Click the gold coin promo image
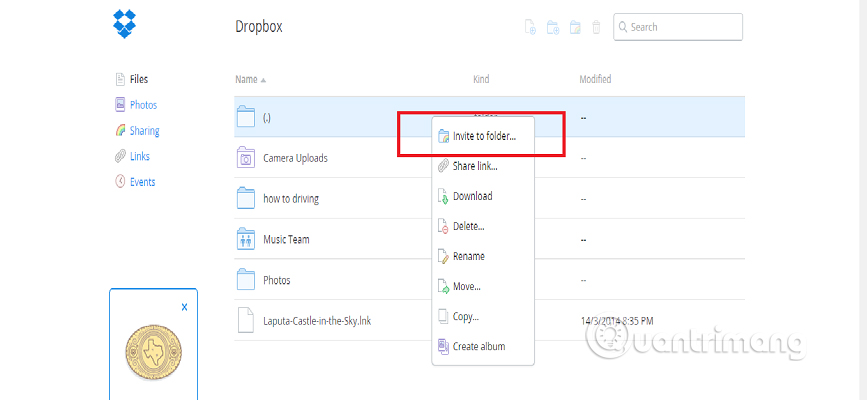The image size is (867, 400). [x=153, y=351]
